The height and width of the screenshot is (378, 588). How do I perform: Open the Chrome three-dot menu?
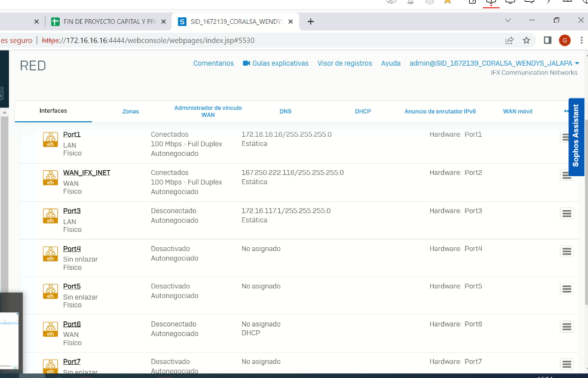pyautogui.click(x=581, y=41)
